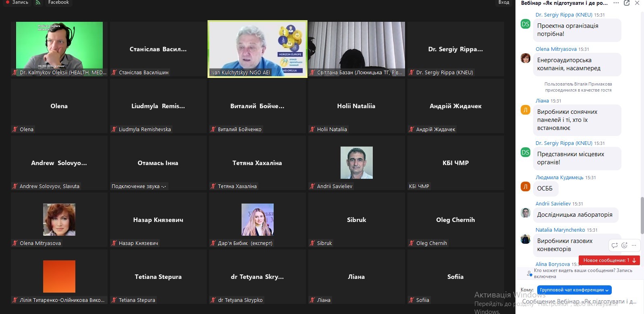Open chat panel more options menu
Image resolution: width=644 pixels, height=314 pixels.
click(x=616, y=3)
